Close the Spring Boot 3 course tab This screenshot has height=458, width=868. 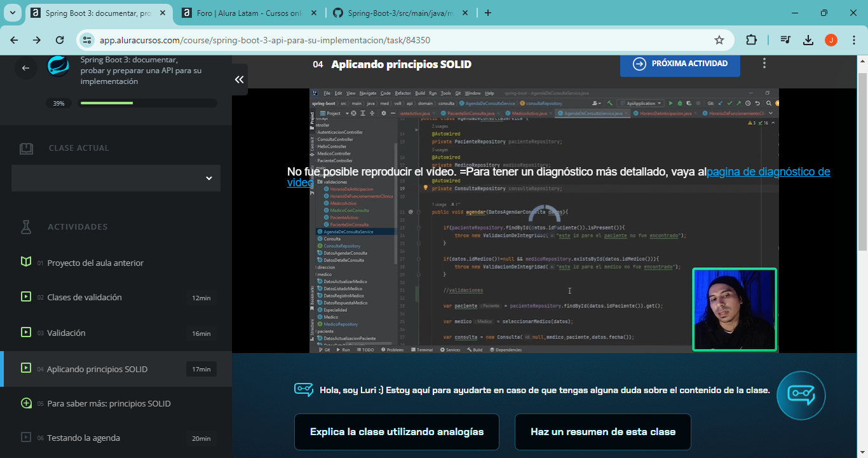(163, 13)
